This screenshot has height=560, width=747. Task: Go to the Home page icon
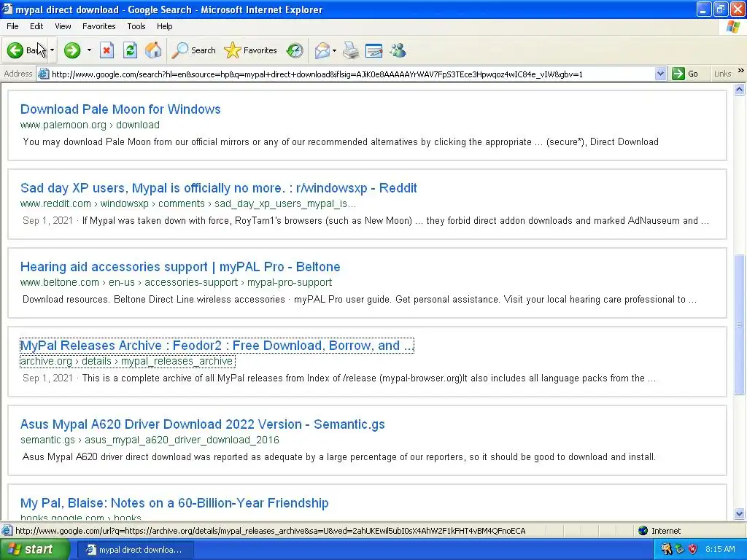153,50
